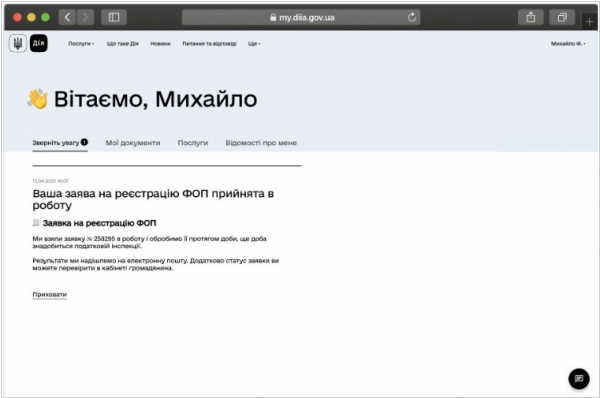The height and width of the screenshot is (398, 600).
Task: Click the my.diia.gov.ua address field
Action: 301,17
